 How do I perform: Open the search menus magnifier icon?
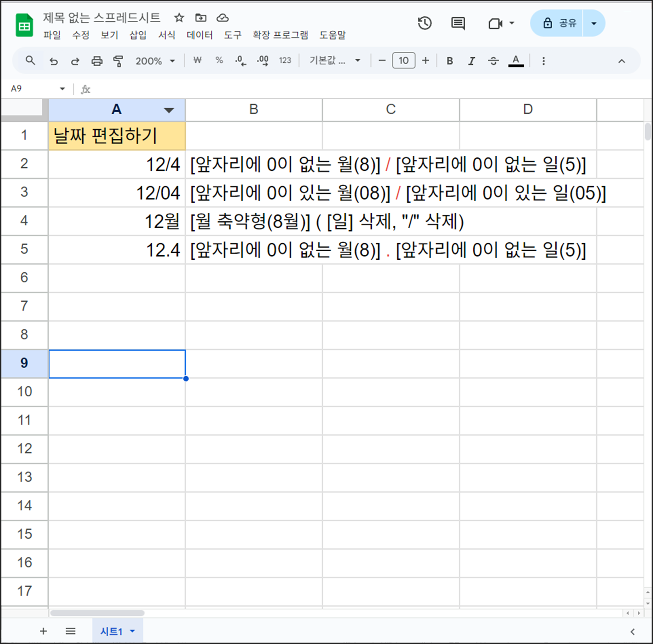pyautogui.click(x=30, y=61)
